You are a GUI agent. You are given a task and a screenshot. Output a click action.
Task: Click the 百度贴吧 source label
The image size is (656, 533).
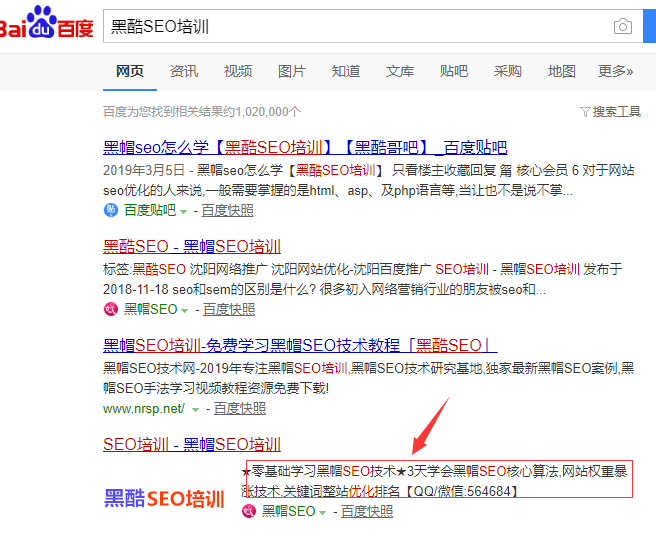[x=150, y=210]
